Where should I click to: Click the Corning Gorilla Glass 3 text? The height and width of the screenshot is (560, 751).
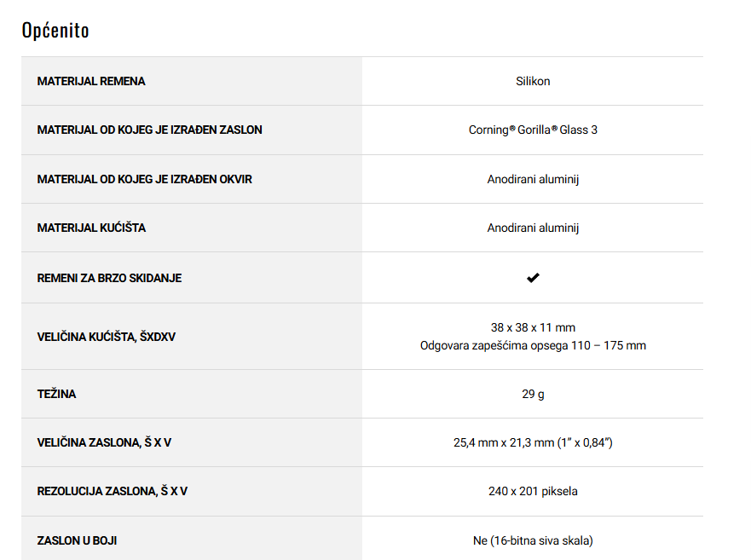point(533,130)
